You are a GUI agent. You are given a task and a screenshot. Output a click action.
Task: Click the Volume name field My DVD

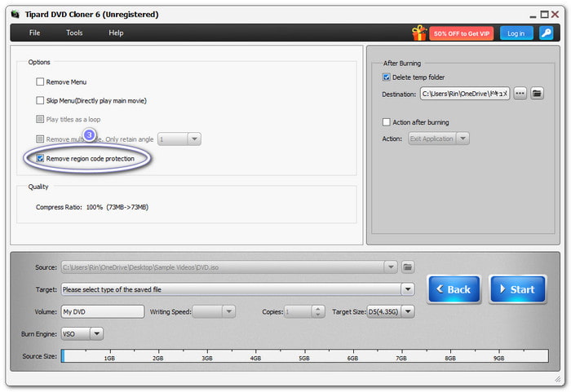point(102,311)
